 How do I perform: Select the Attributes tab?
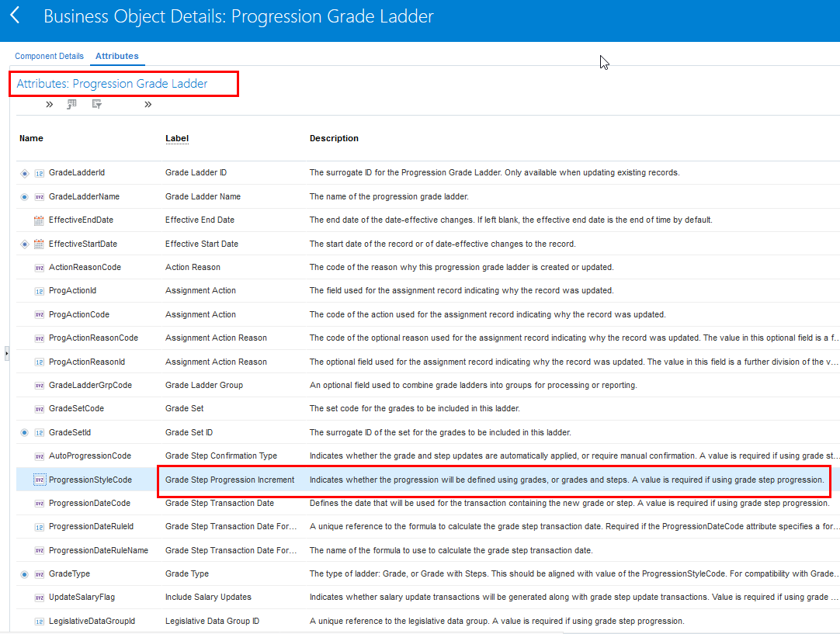click(x=116, y=56)
